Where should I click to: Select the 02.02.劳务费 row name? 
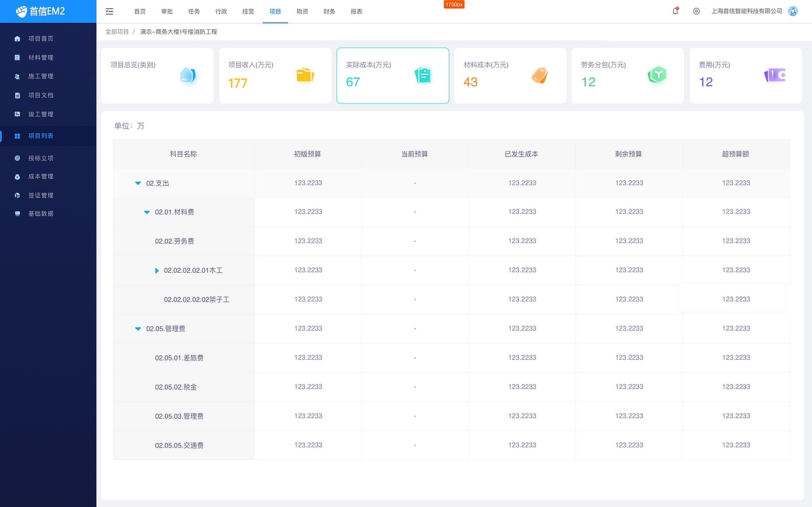174,242
